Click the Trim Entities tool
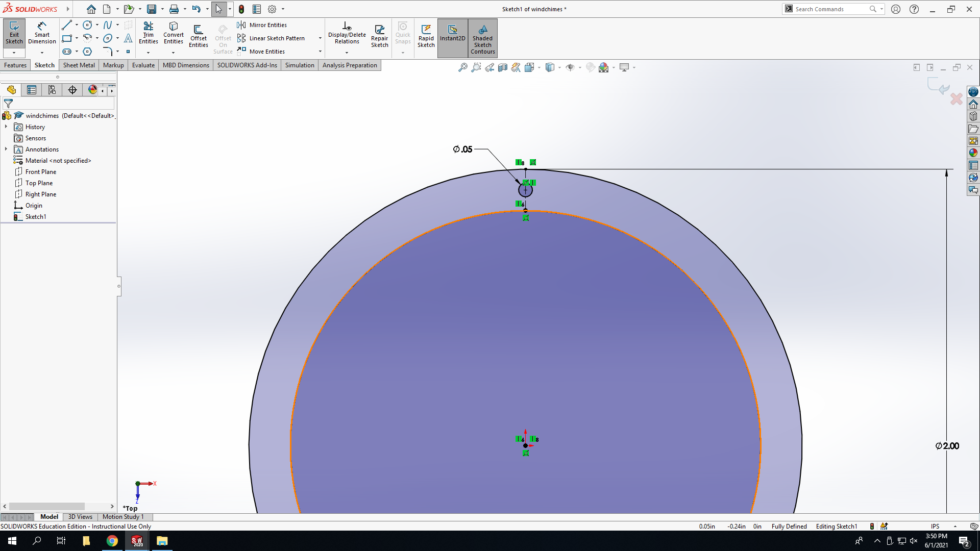This screenshot has width=980, height=551. [148, 33]
